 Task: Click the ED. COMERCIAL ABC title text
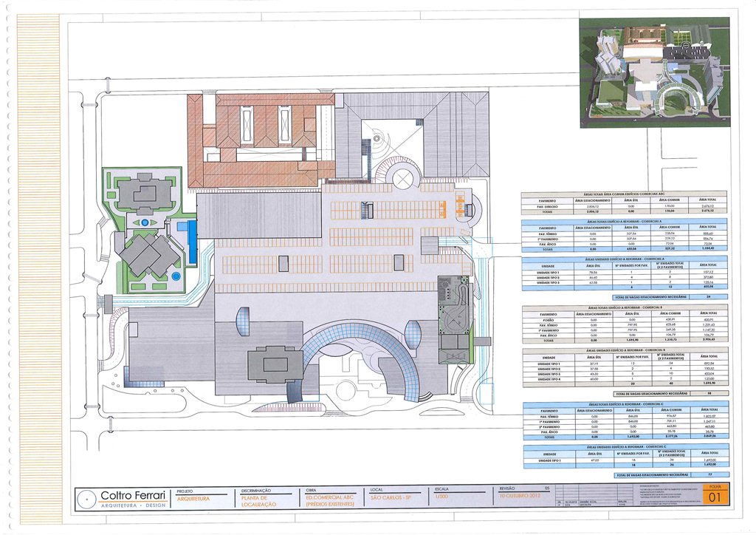[326, 499]
